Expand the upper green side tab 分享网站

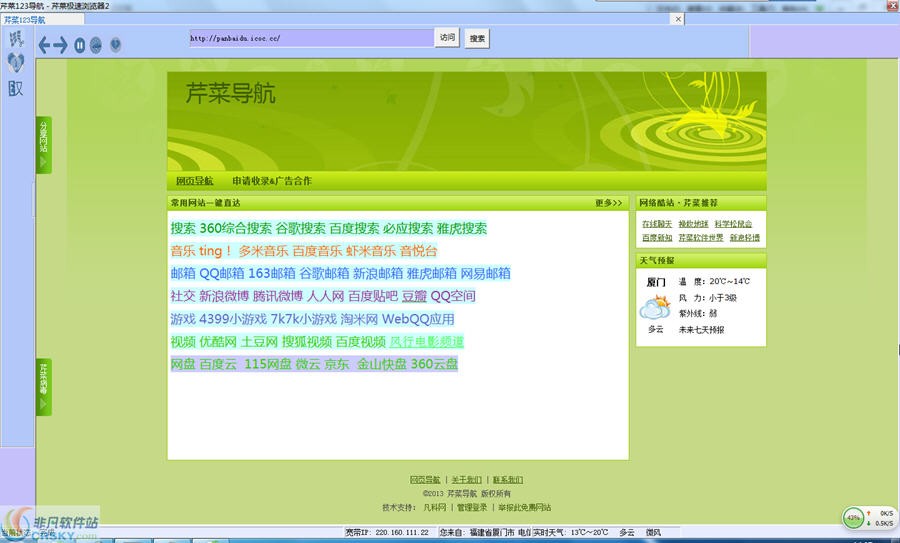pyautogui.click(x=44, y=144)
